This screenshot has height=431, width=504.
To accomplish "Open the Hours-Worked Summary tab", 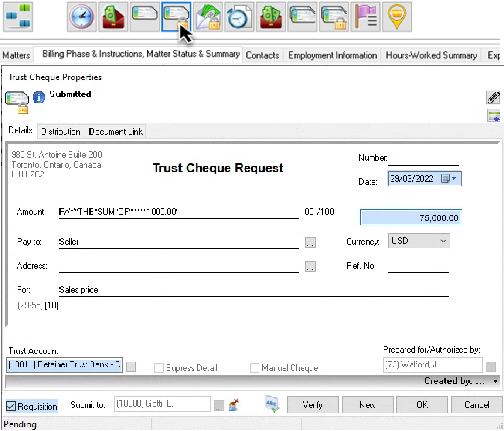I will coord(431,55).
